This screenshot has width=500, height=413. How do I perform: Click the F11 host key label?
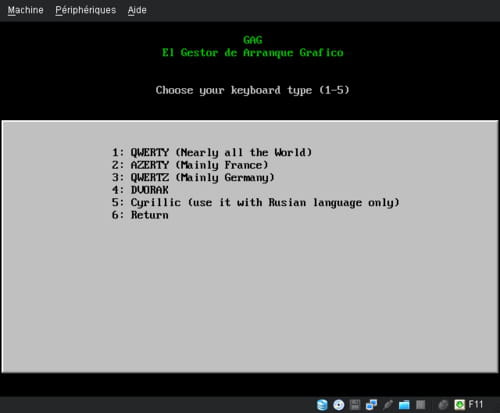[476, 404]
